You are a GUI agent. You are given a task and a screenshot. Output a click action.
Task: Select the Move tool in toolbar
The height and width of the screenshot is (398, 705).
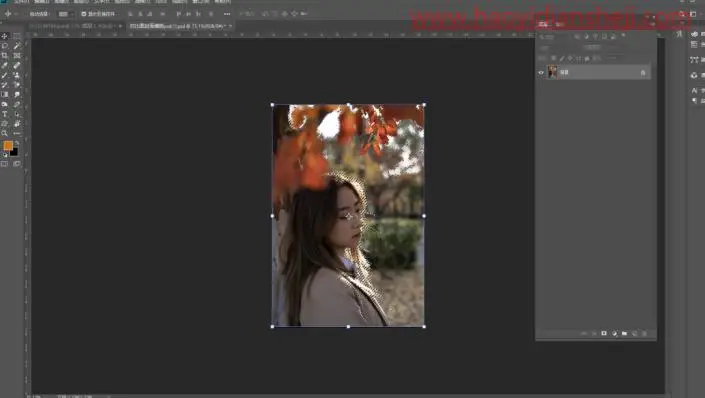pyautogui.click(x=5, y=36)
